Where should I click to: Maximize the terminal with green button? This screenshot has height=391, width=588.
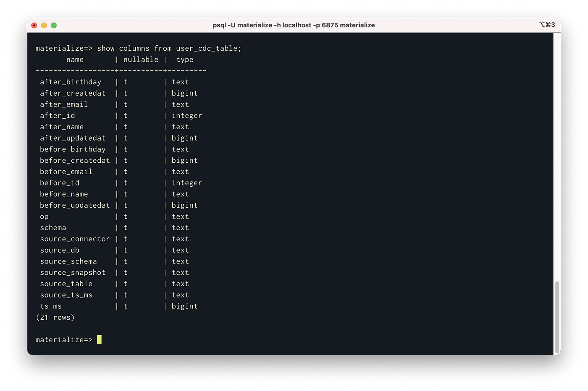(x=54, y=25)
